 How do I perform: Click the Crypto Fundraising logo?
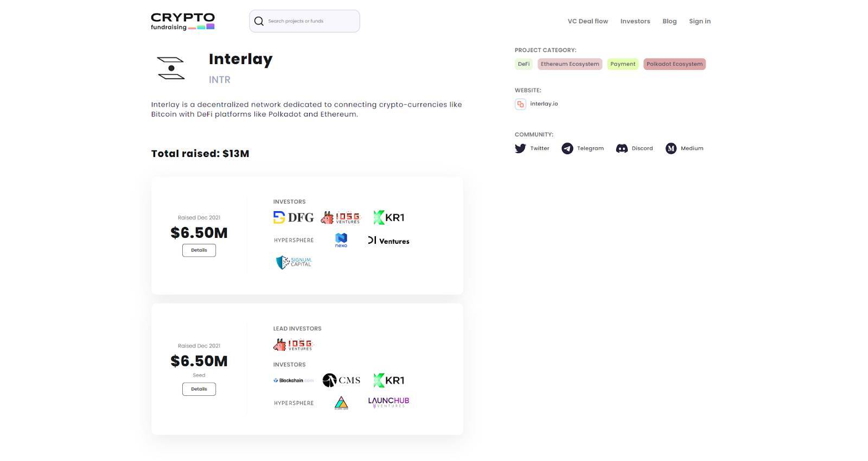tap(183, 21)
